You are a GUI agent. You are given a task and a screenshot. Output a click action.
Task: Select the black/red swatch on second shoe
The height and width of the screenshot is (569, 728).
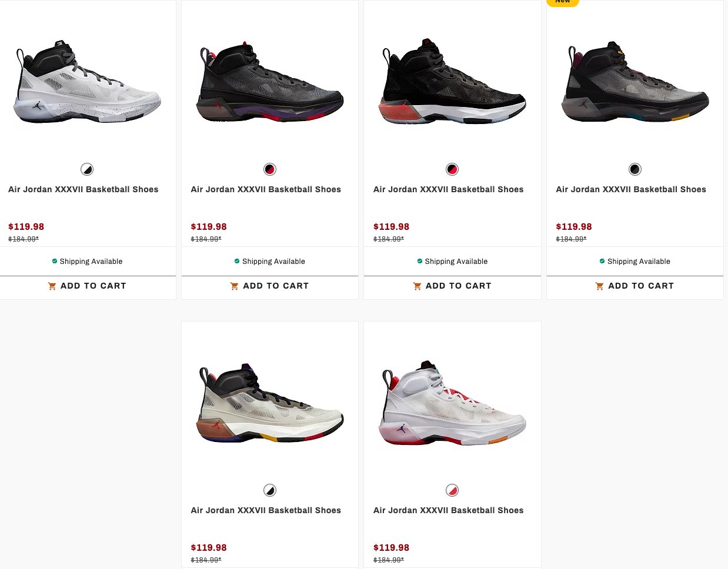coord(270,169)
